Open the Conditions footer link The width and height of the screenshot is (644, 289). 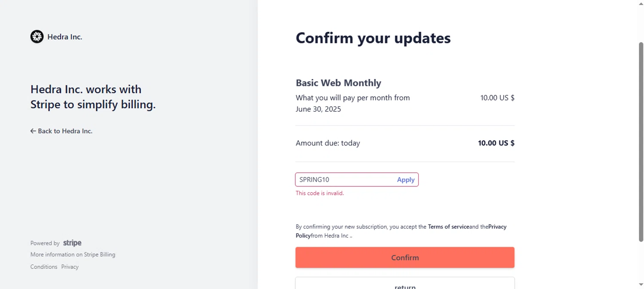(44, 267)
